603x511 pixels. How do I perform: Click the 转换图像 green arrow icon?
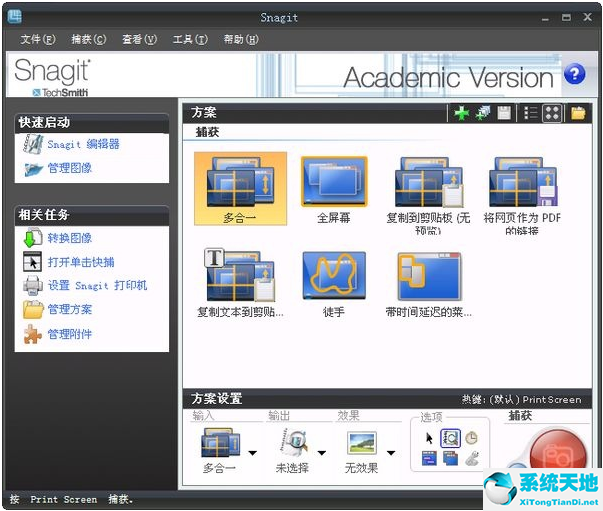(33, 238)
